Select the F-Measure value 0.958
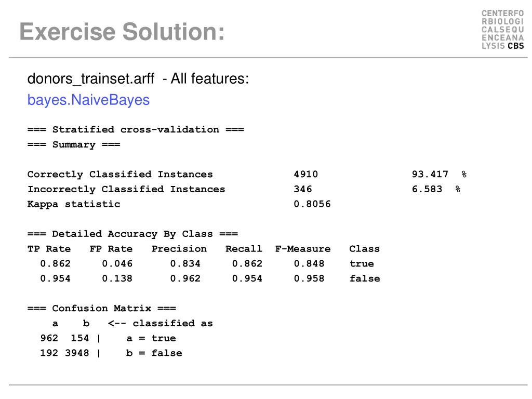 (309, 278)
